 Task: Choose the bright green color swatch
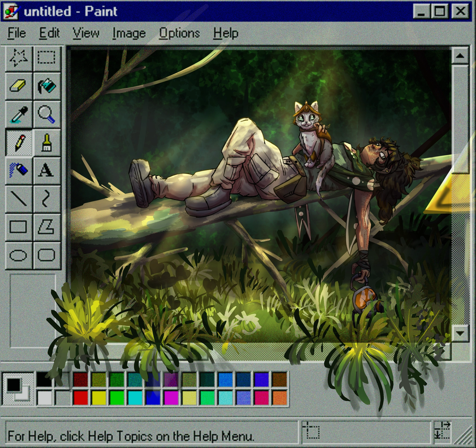(117, 398)
